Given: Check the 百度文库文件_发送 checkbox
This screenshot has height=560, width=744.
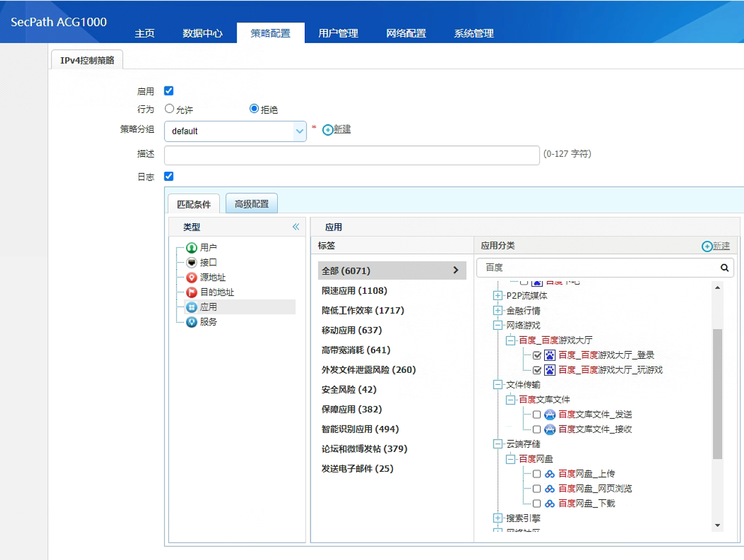Looking at the screenshot, I should tap(537, 415).
